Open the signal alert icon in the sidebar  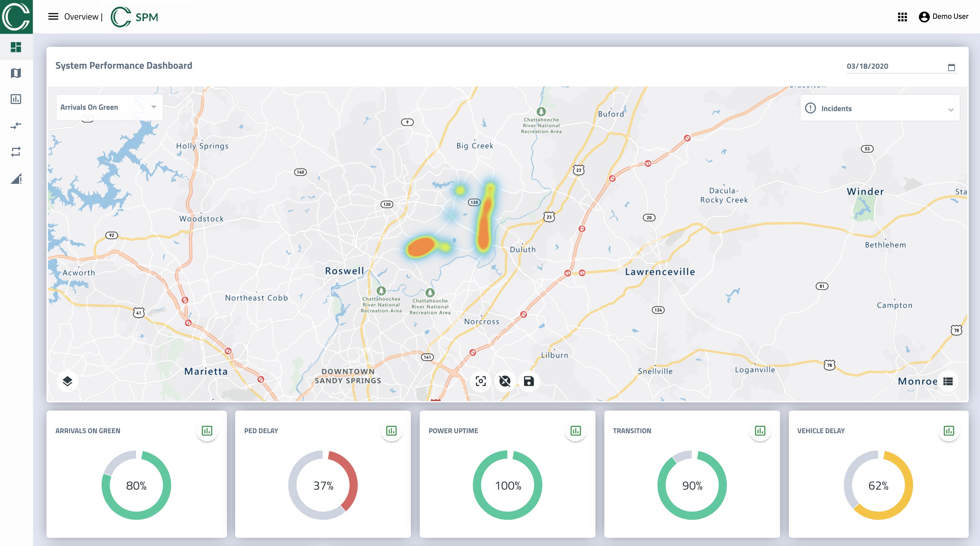pyautogui.click(x=16, y=178)
